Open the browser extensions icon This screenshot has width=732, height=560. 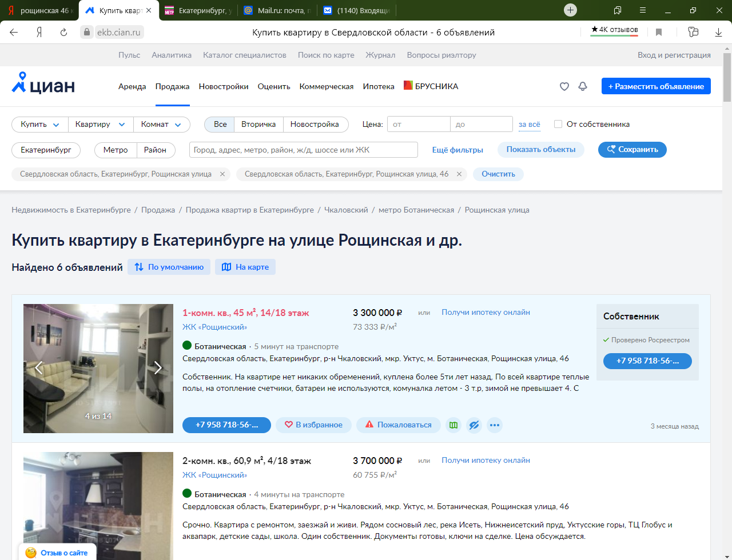pos(693,32)
